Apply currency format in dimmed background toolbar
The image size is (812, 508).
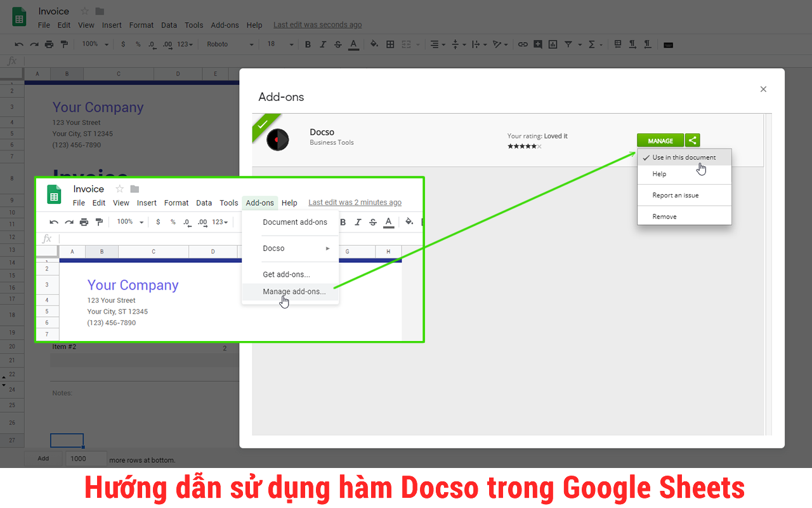click(x=123, y=44)
